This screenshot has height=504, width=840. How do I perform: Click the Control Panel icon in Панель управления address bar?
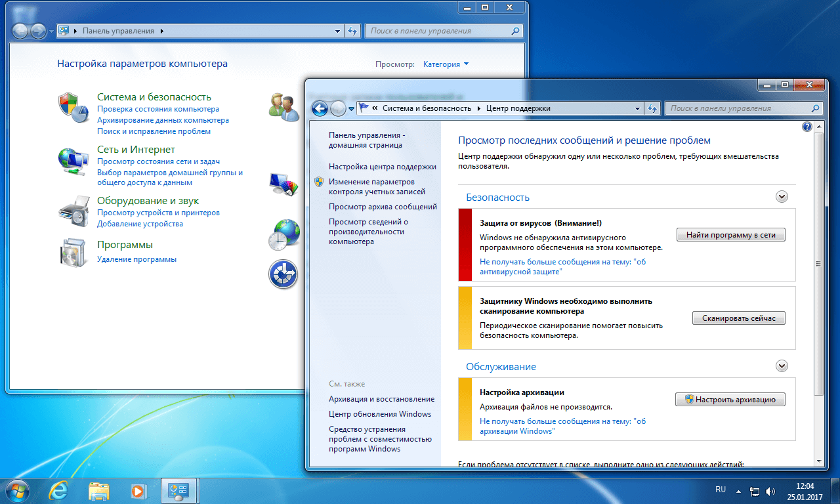point(64,31)
